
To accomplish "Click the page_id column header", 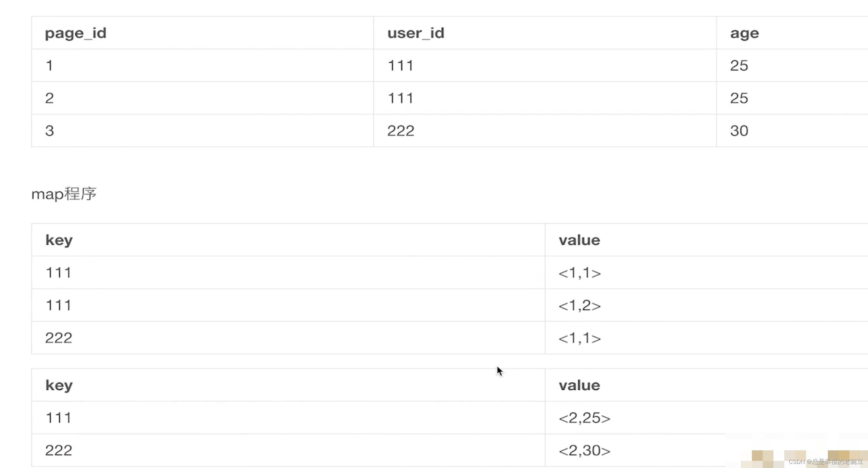I will 75,33.
